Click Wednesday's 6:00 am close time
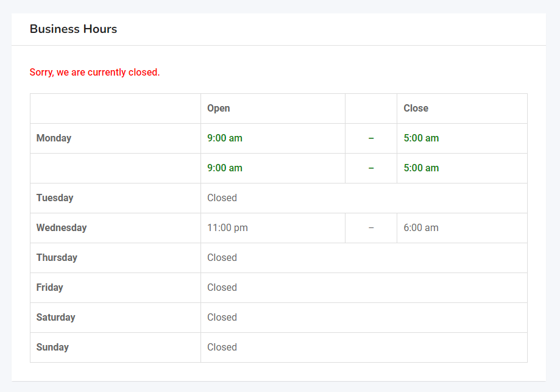This screenshot has width=560, height=392. click(x=420, y=227)
